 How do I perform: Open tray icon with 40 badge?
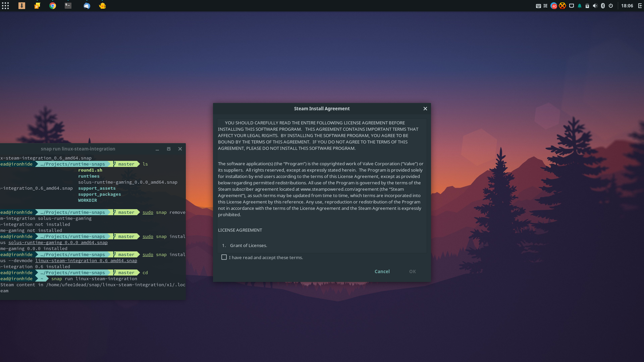(554, 6)
